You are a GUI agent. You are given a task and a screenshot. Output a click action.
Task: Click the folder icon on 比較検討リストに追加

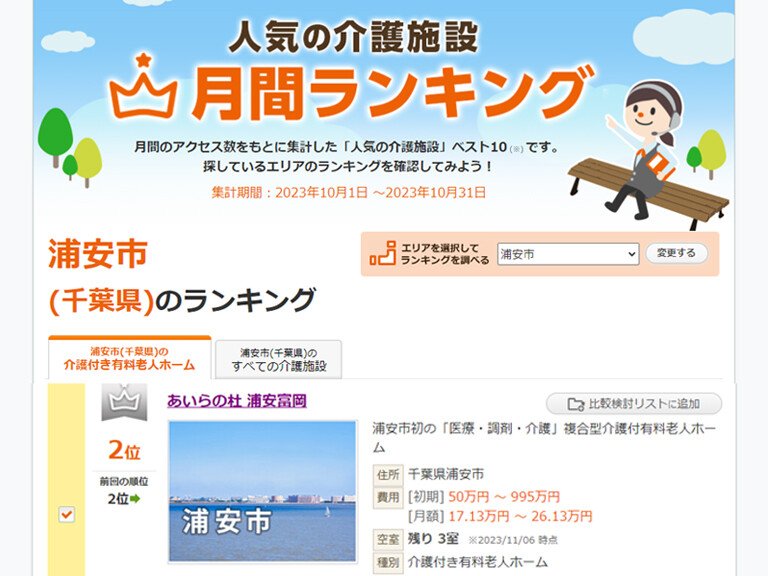(576, 404)
